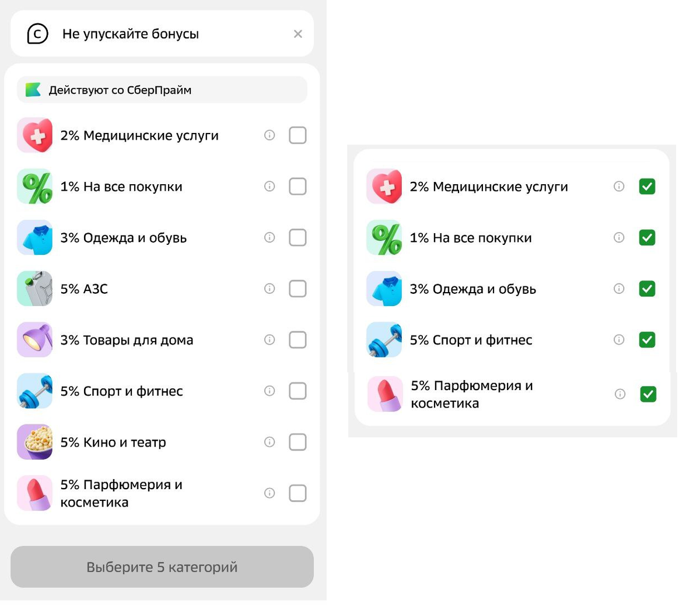
Task: Click the Действуют со СберПрайм label
Action: tap(120, 90)
